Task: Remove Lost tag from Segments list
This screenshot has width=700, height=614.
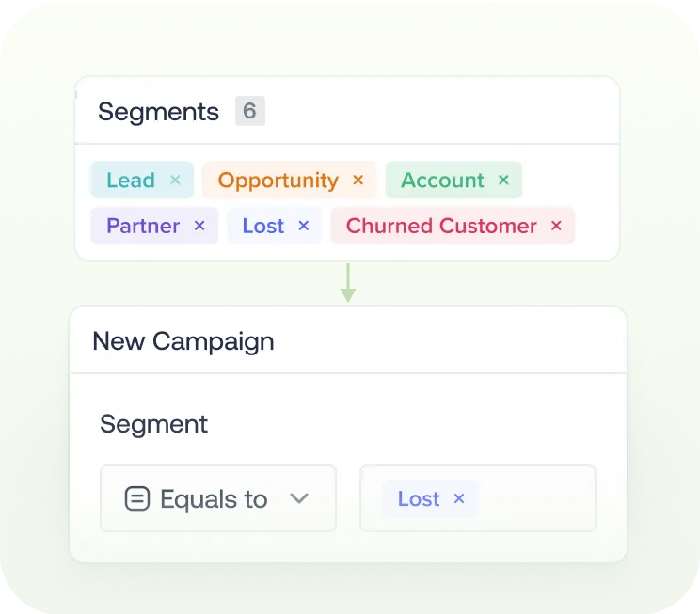Action: pos(303,226)
